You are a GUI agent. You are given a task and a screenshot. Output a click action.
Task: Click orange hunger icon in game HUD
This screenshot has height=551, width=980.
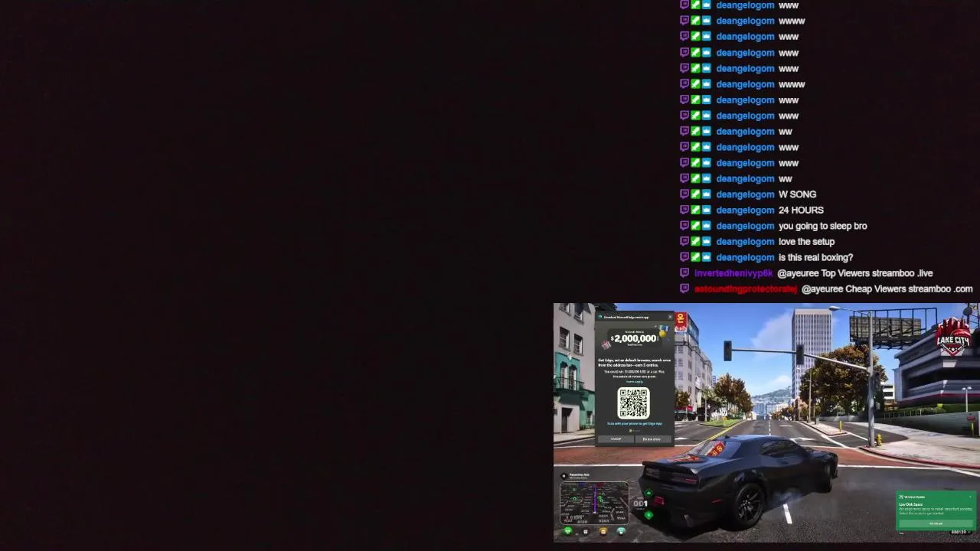pyautogui.click(x=603, y=531)
